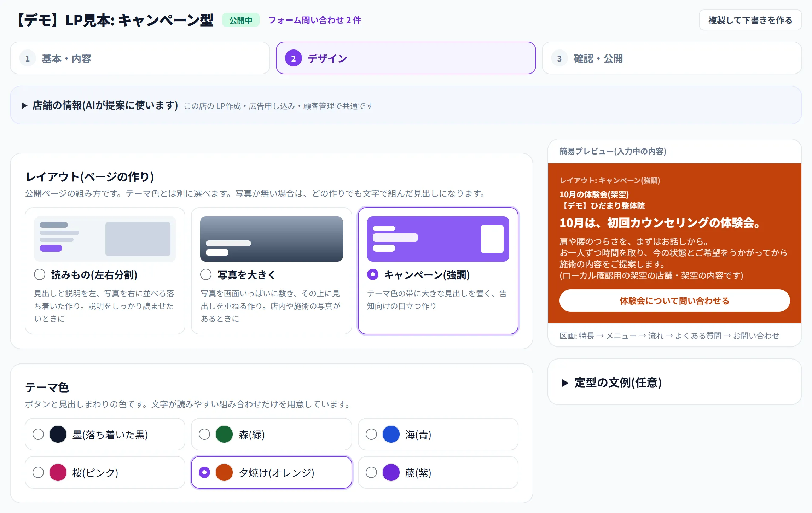Click the step number 1 circle
This screenshot has height=513, width=812.
point(28,58)
